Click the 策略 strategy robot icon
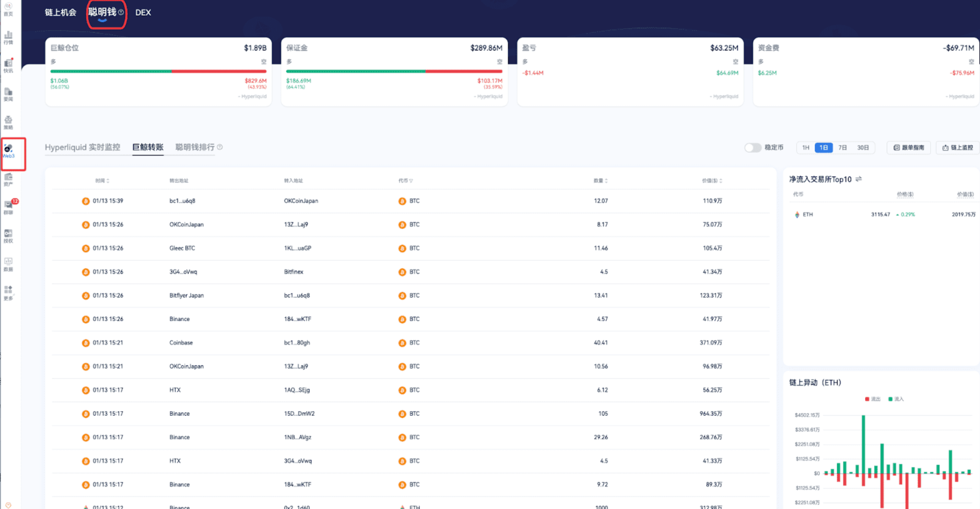 pyautogui.click(x=8, y=122)
